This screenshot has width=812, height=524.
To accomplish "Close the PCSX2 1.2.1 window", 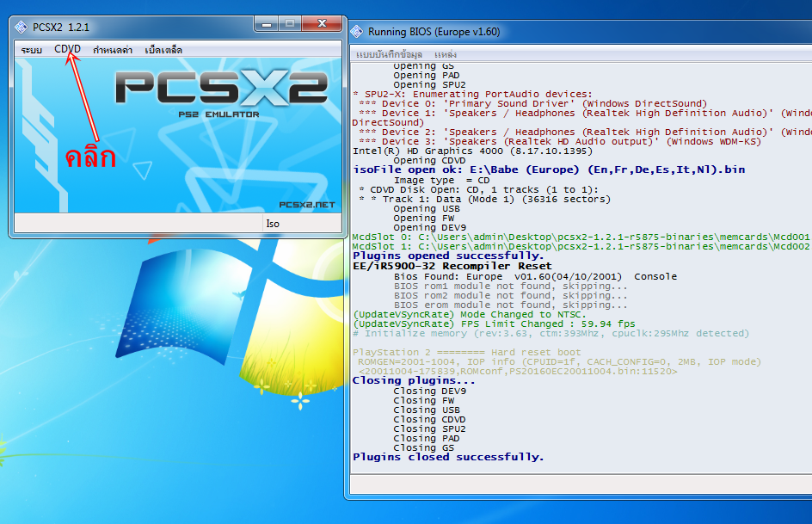I will click(322, 24).
